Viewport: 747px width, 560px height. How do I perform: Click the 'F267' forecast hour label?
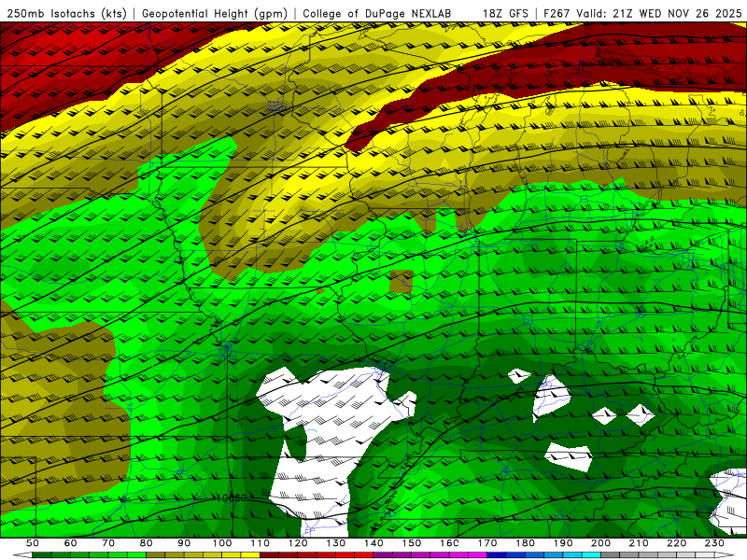click(x=557, y=14)
